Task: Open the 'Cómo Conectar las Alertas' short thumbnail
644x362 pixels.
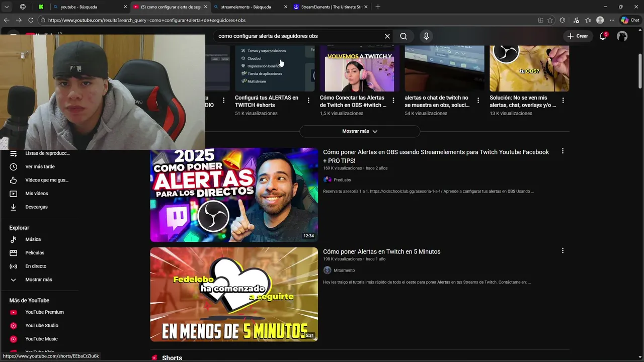Action: pos(359,68)
